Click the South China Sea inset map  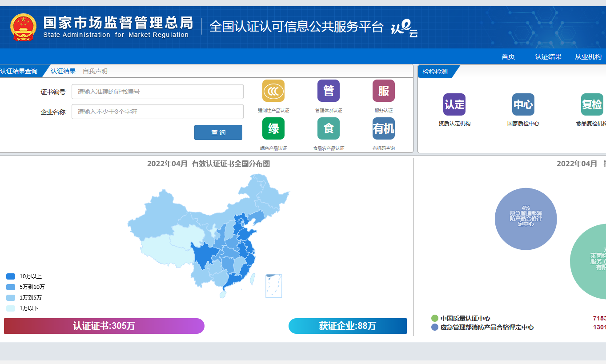274,286
